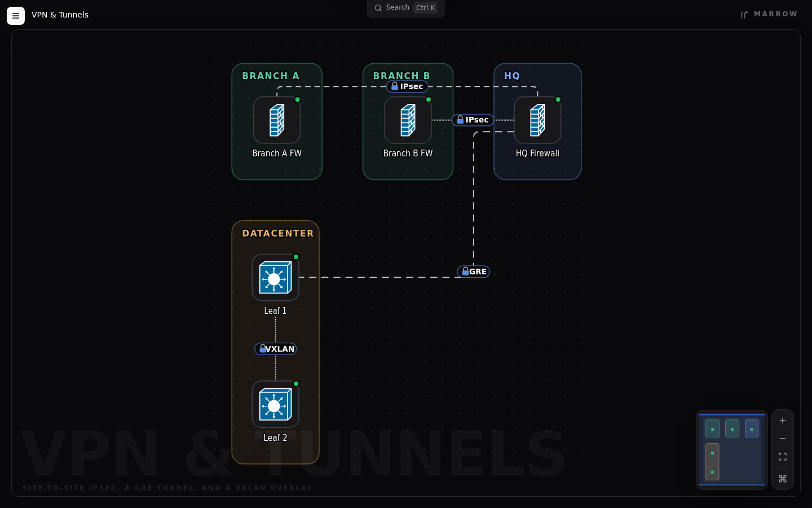Screen dimensions: 812x508
Task: Click the Leaf 1 label
Action: (275, 311)
